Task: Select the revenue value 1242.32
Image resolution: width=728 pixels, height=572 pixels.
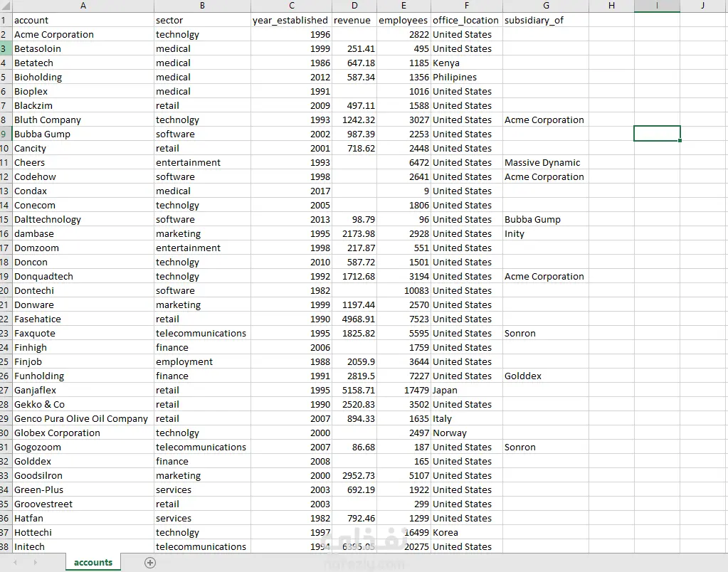Action: (x=354, y=120)
